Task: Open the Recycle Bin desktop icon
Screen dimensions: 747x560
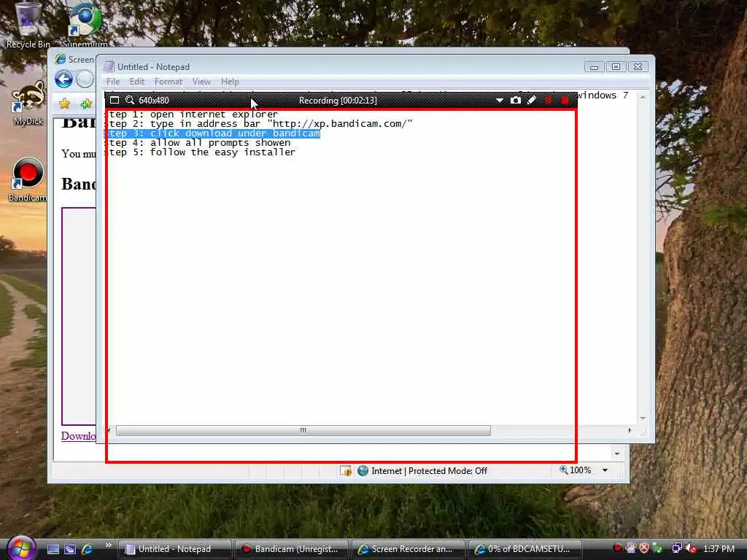Action: click(x=28, y=26)
